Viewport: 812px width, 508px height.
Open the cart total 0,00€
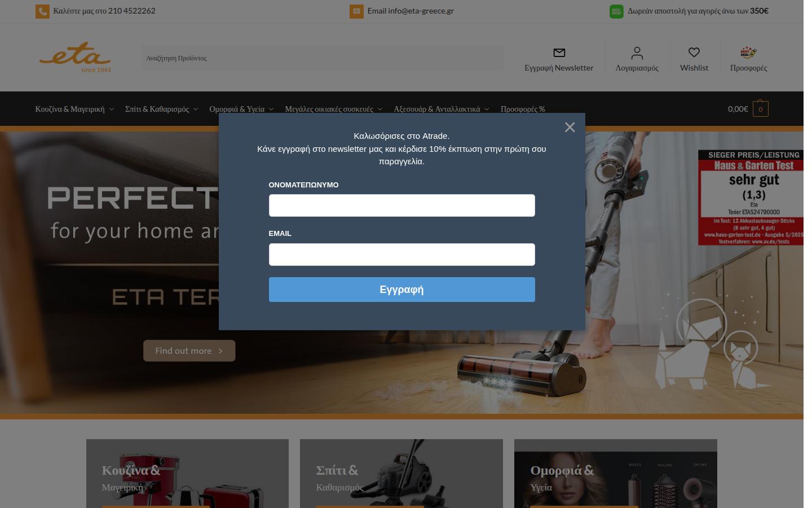(x=738, y=109)
